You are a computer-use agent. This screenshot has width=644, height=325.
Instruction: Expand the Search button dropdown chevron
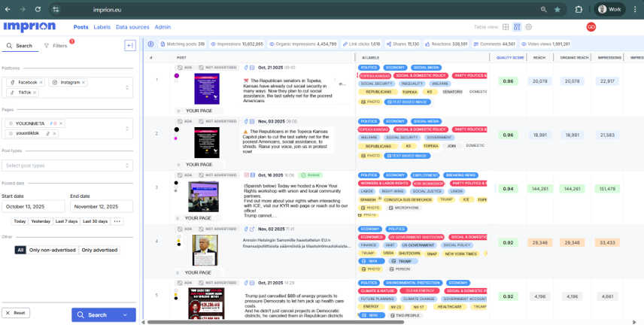click(x=126, y=315)
